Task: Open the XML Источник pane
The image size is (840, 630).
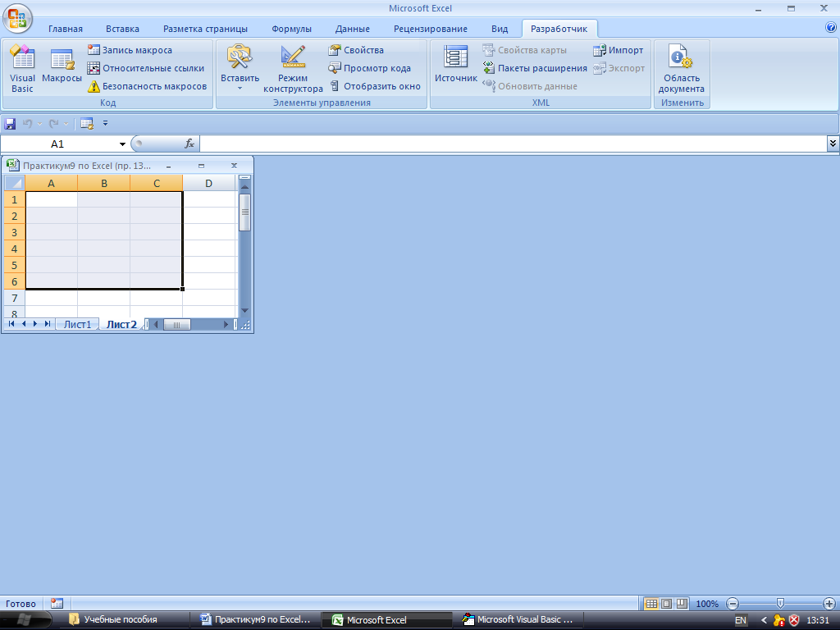Action: pyautogui.click(x=455, y=64)
